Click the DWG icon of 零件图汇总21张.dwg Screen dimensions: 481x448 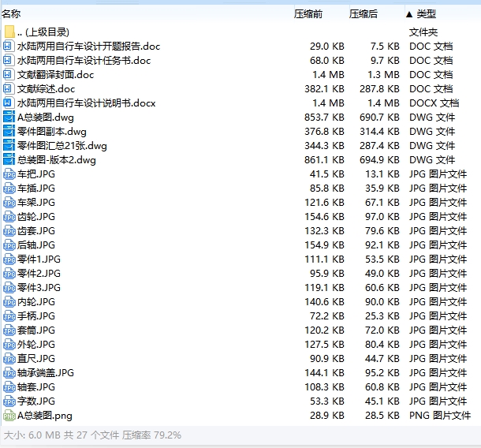pyautogui.click(x=9, y=145)
